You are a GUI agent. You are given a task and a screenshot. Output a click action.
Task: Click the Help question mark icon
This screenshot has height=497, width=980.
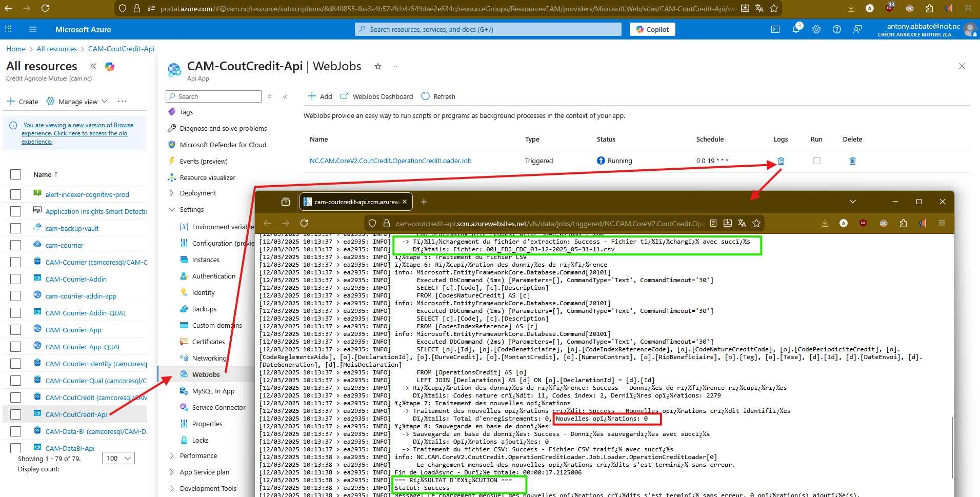[x=837, y=29]
